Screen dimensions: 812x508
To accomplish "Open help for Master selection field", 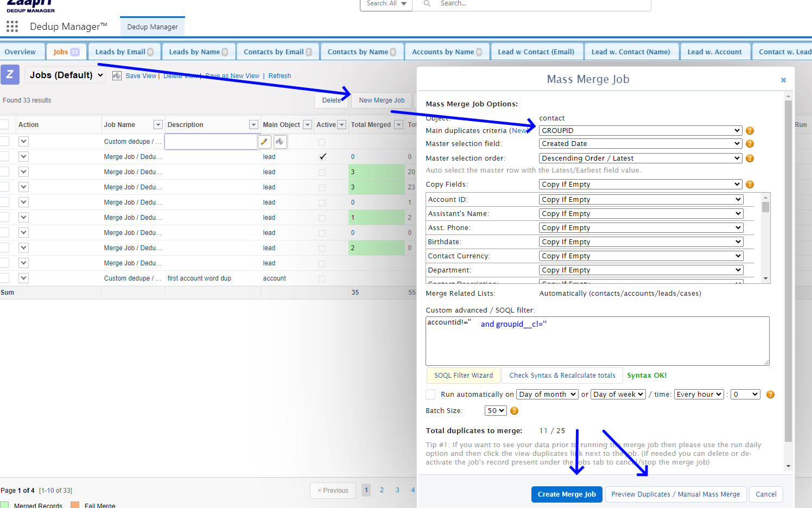I will pyautogui.click(x=750, y=144).
